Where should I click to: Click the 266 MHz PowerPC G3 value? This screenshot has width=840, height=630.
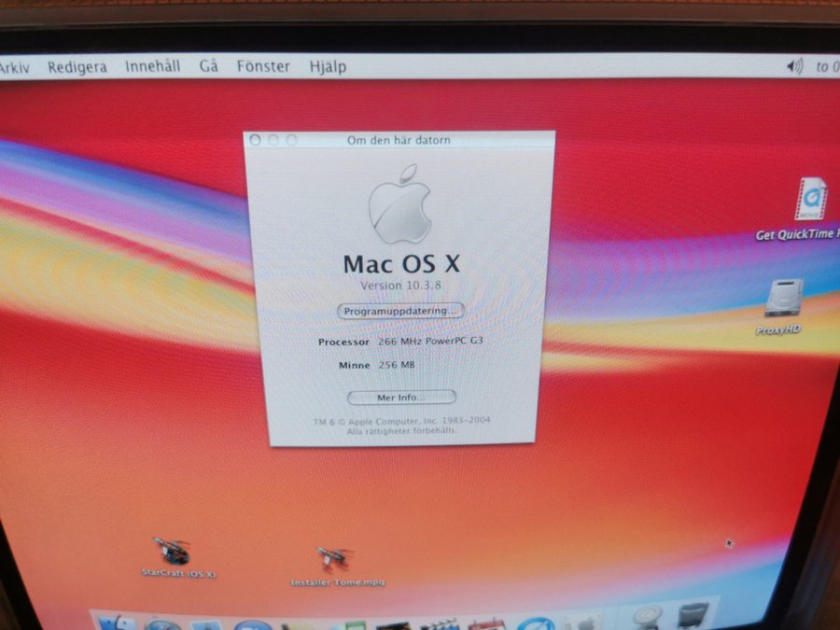(430, 341)
